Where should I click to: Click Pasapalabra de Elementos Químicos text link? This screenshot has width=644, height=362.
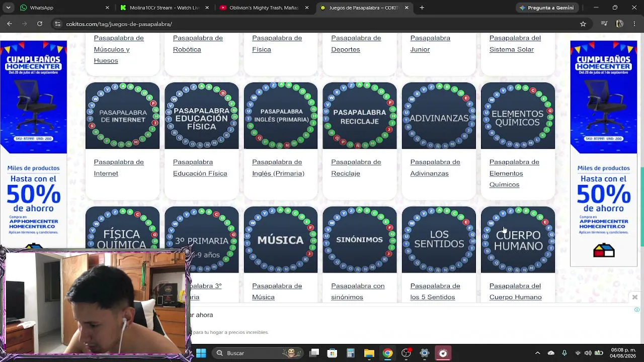514,173
